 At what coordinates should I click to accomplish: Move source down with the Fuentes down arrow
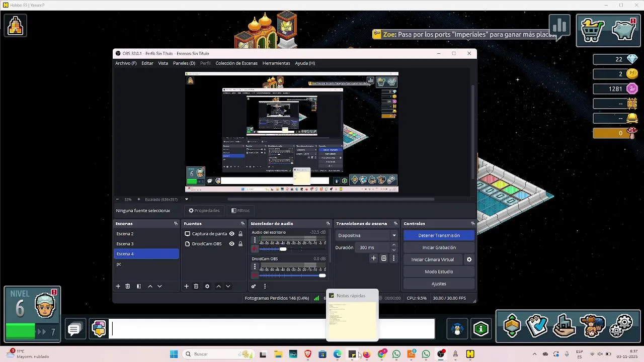click(x=228, y=286)
